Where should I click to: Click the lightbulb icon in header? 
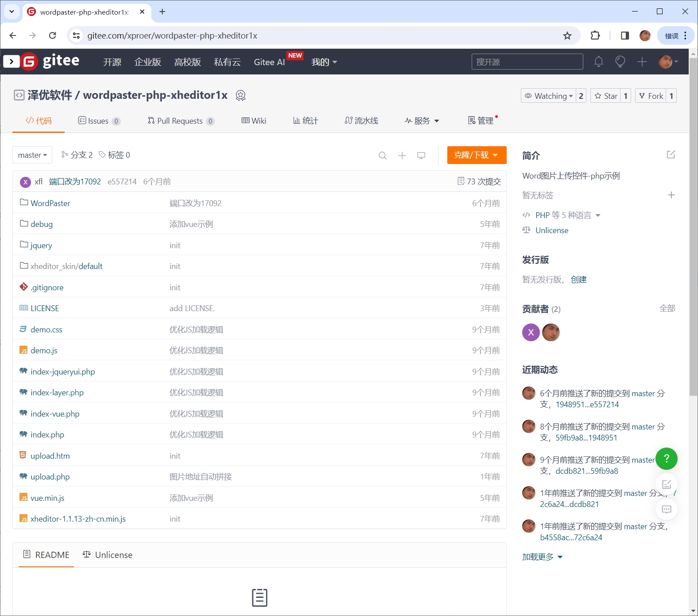point(620,62)
